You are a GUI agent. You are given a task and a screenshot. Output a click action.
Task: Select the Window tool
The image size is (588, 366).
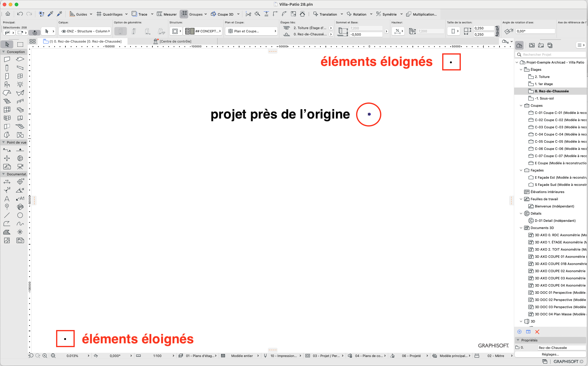(20, 76)
